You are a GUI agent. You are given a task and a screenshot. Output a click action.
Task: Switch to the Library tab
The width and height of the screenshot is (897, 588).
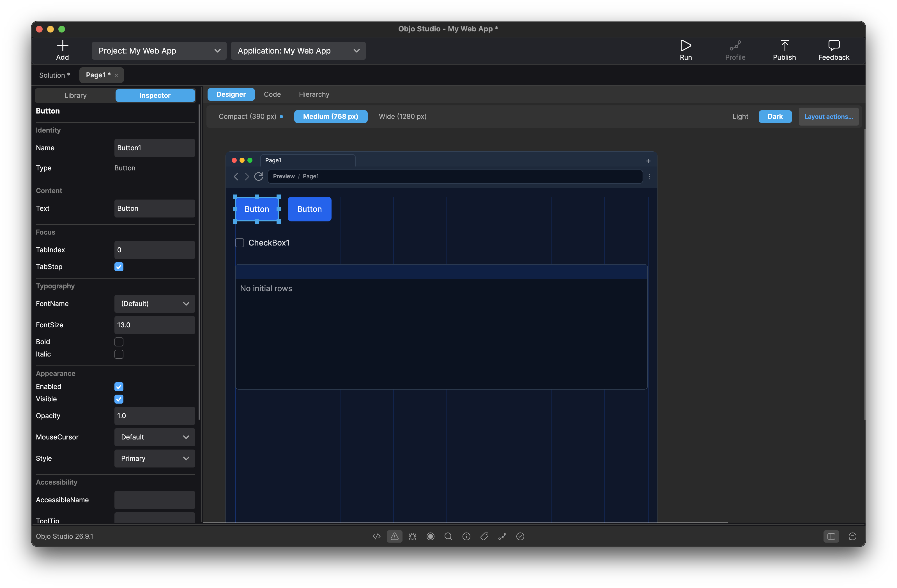(x=75, y=95)
